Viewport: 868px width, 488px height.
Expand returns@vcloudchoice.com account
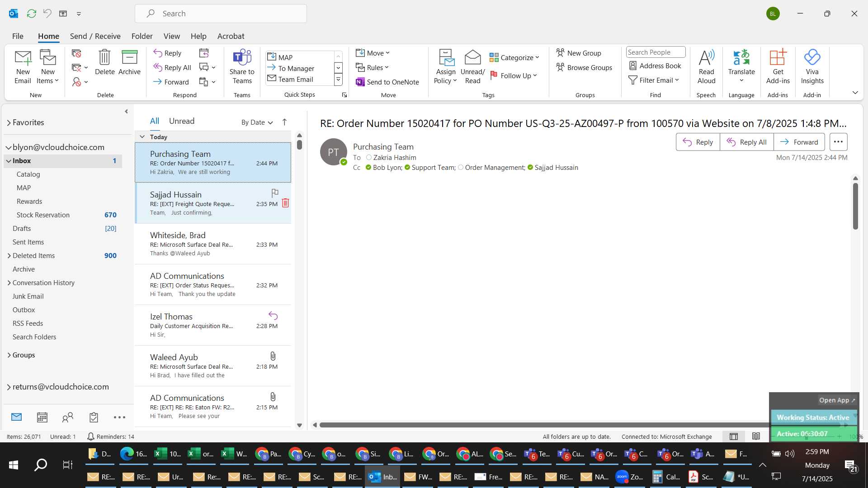(x=9, y=387)
